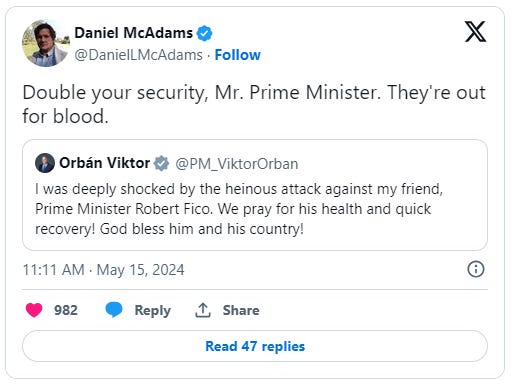The height and width of the screenshot is (386, 512).
Task: Open the 11:11 AM May 15 timestamp
Action: 103,270
